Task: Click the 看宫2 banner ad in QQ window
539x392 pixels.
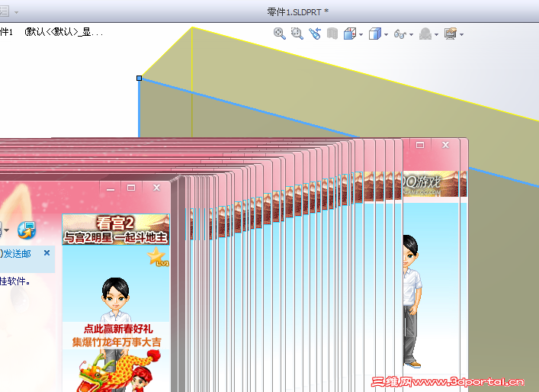Action: pyautogui.click(x=116, y=230)
